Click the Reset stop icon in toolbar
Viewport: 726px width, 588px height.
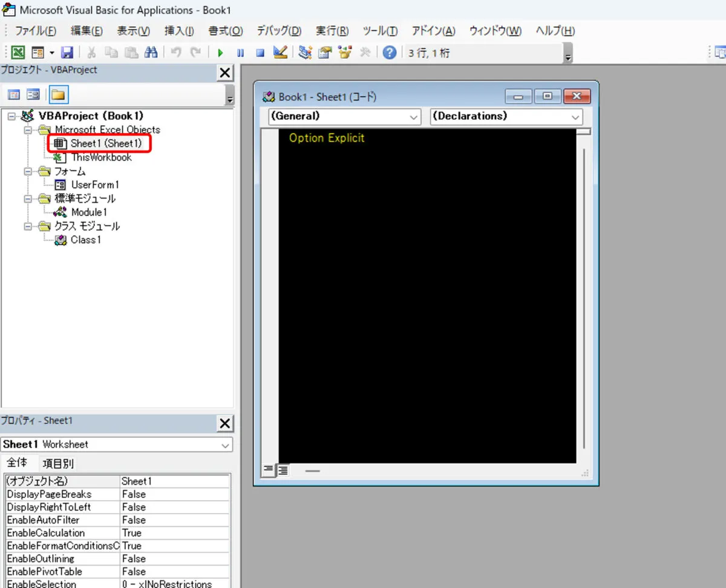point(260,53)
